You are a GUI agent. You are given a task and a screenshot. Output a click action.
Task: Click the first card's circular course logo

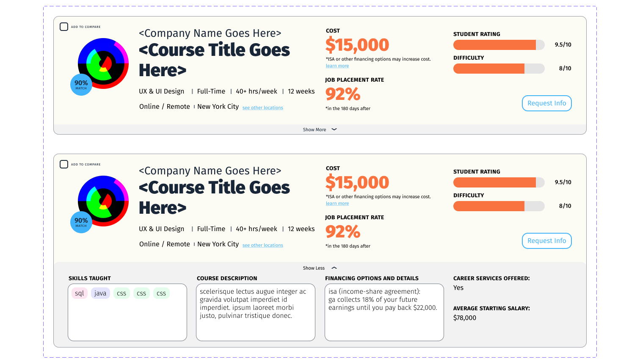pyautogui.click(x=103, y=63)
